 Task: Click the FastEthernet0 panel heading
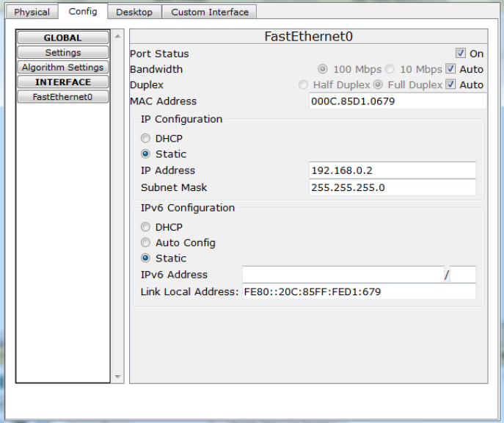(x=309, y=36)
